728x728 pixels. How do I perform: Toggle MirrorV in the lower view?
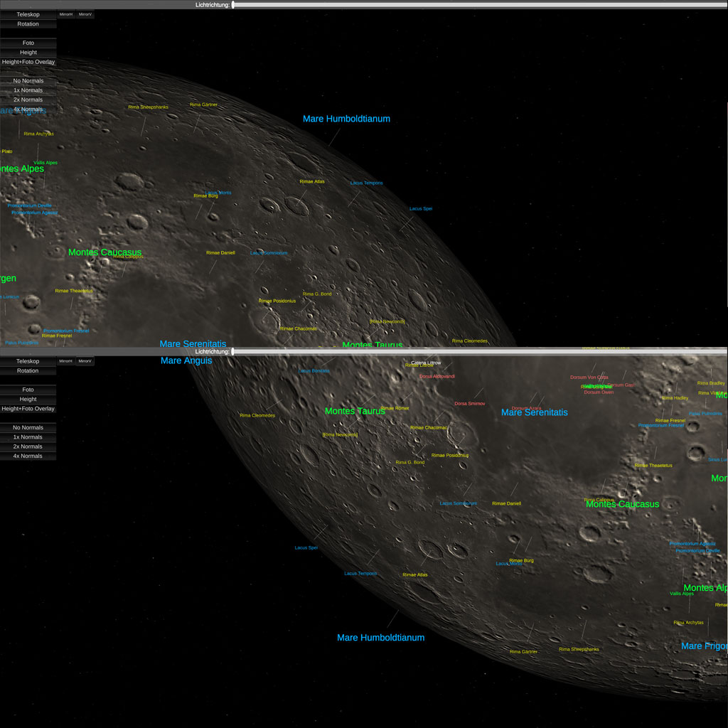pyautogui.click(x=85, y=361)
